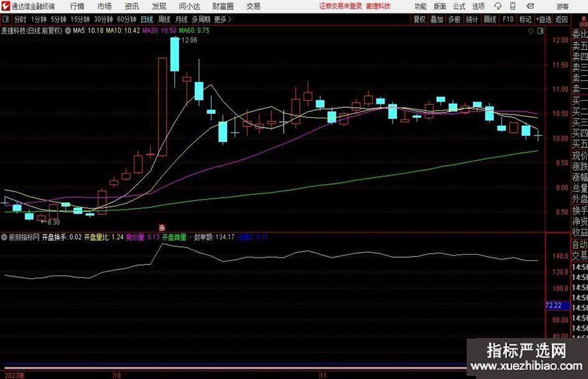Open the 财富圈 menu
Image resolution: width=588 pixels, height=379 pixels.
223,6
